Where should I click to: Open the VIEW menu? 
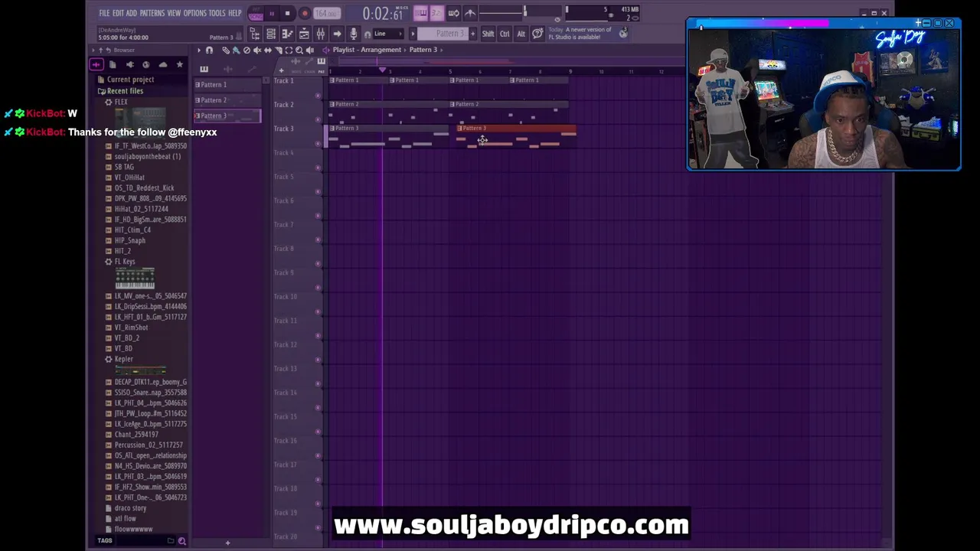174,13
